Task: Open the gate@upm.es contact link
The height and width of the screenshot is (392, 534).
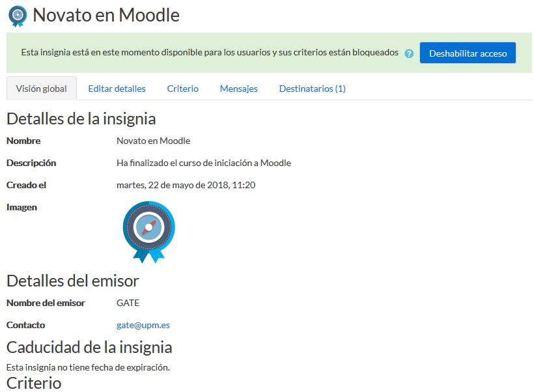Action: pyautogui.click(x=143, y=325)
